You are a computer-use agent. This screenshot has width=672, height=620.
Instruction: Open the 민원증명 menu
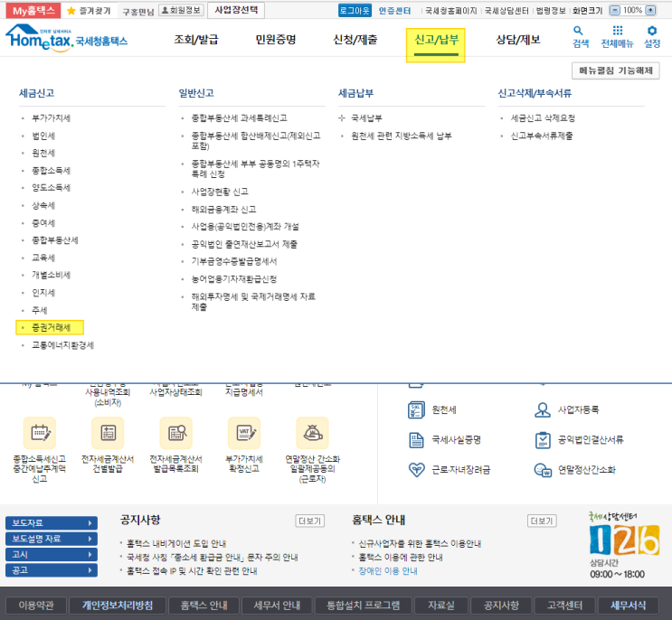[276, 40]
